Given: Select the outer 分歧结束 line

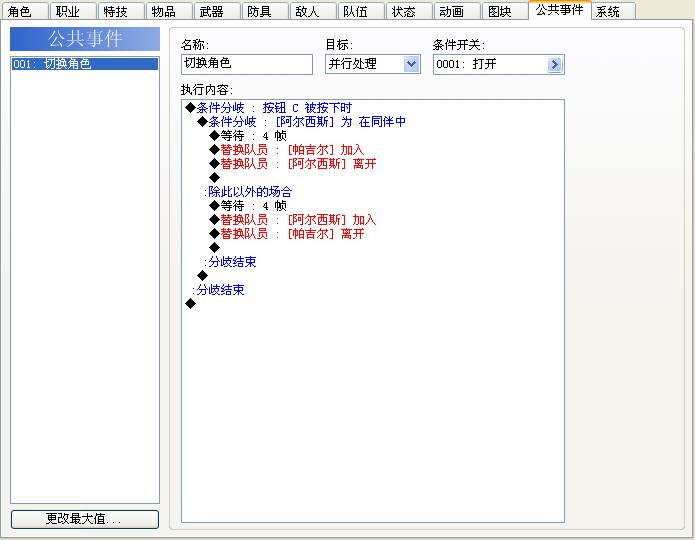Looking at the screenshot, I should [x=218, y=290].
